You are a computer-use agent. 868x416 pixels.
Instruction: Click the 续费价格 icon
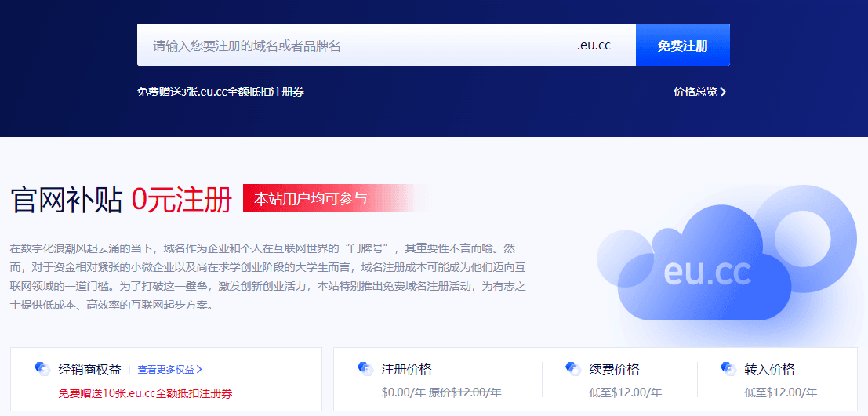[573, 368]
